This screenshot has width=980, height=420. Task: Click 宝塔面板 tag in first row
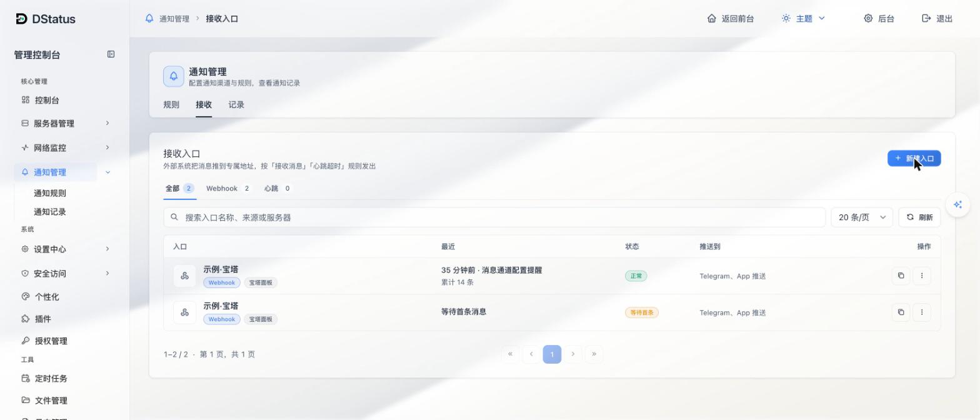(x=261, y=282)
